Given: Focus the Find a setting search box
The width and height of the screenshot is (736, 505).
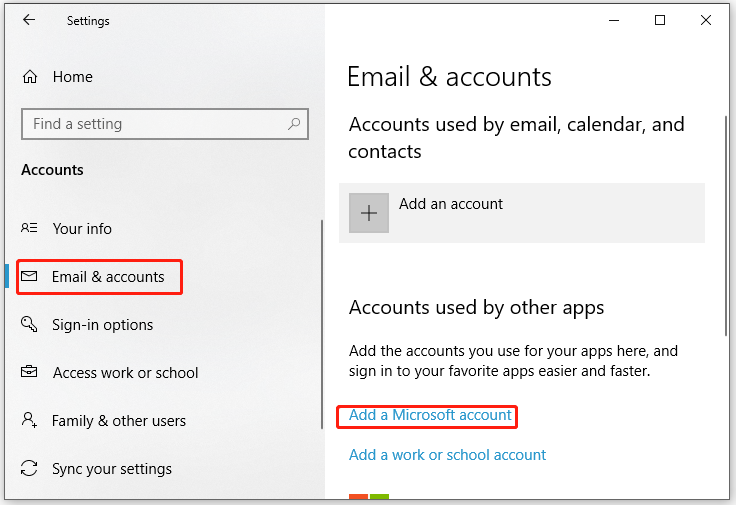Looking at the screenshot, I should point(165,124).
